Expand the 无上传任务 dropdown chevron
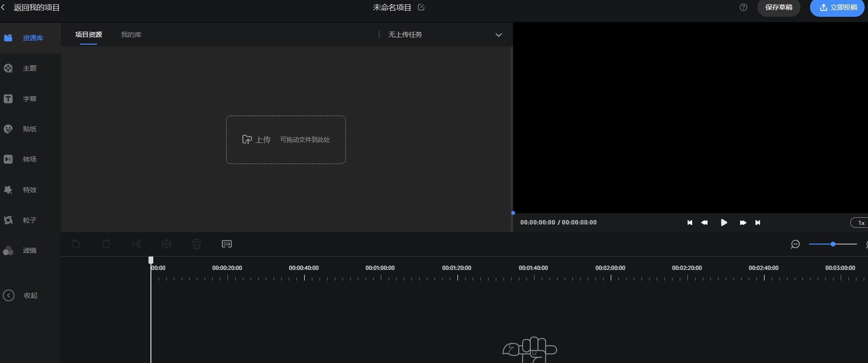Viewport: 868px width, 363px height. click(x=499, y=35)
